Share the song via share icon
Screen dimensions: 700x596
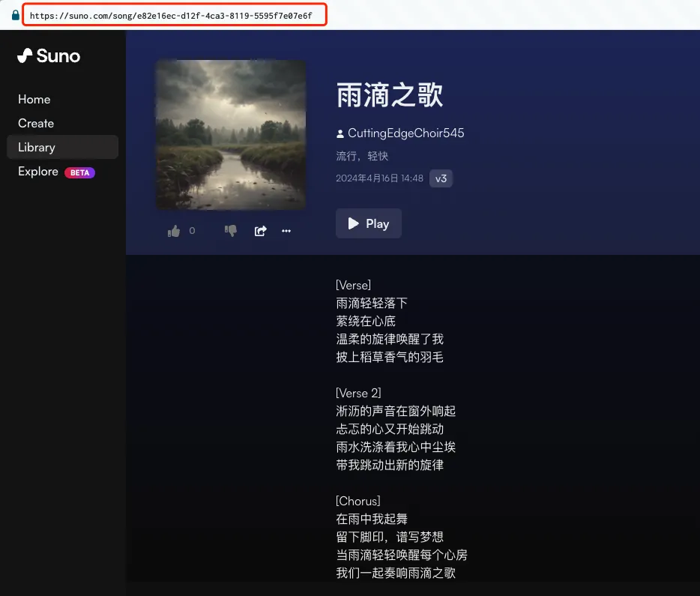260,231
